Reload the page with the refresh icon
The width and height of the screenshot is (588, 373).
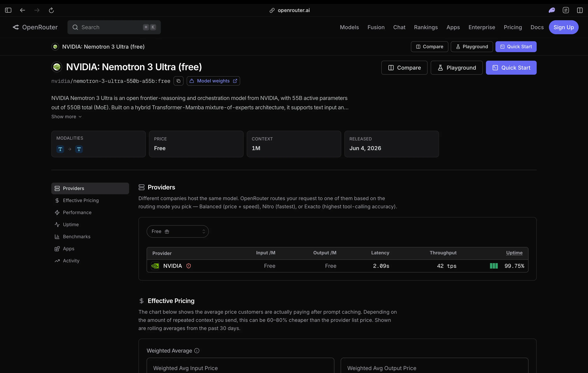coord(51,10)
